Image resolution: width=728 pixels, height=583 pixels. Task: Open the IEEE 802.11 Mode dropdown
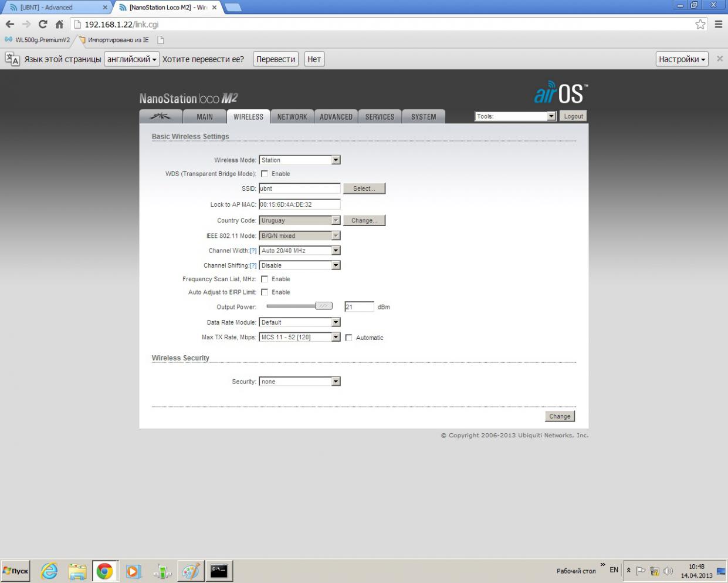pyautogui.click(x=300, y=235)
